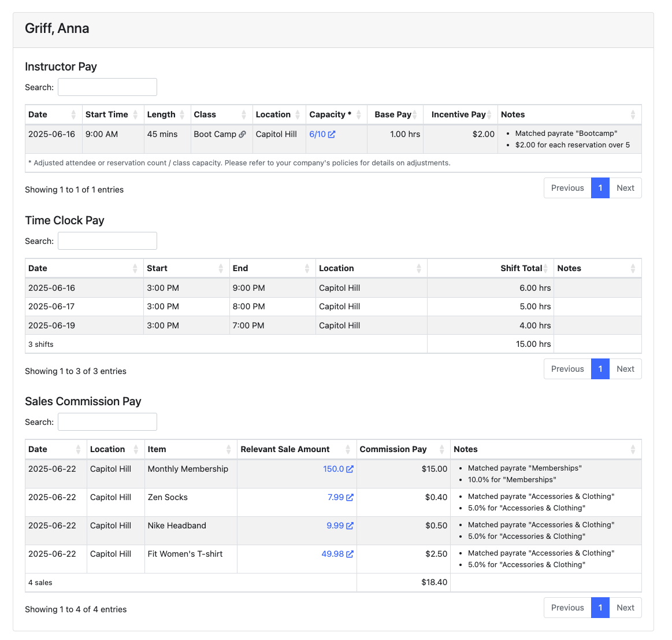Click Previous in Sales Commission pagination
Image resolution: width=672 pixels, height=640 pixels.
(x=567, y=608)
